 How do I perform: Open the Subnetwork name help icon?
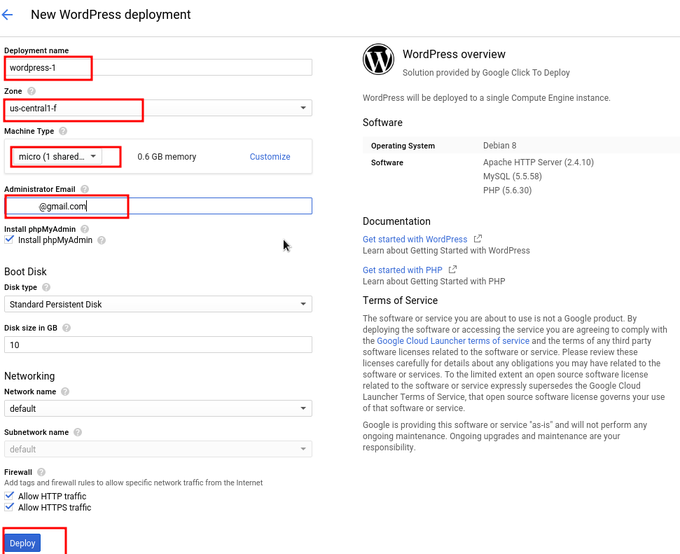pos(78,432)
